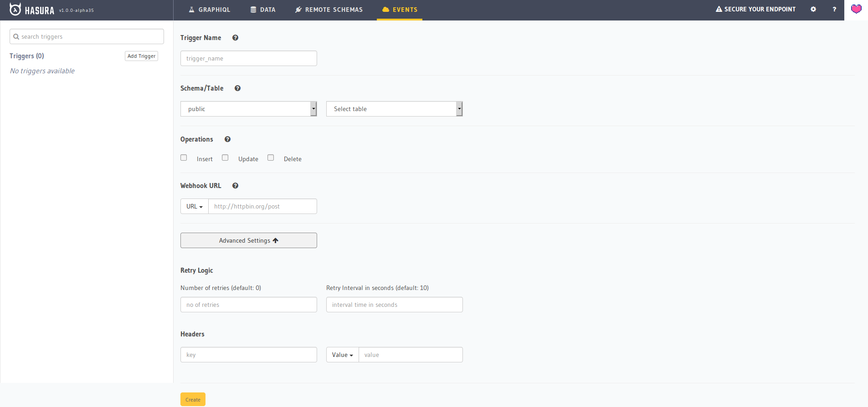Click the Hasura brand name link

tap(40, 10)
